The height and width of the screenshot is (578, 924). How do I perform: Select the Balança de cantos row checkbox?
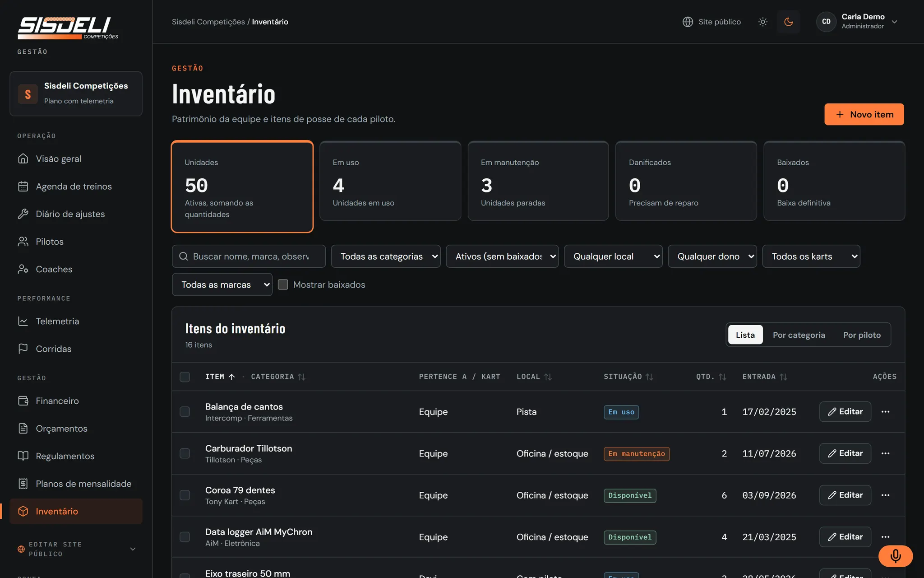click(x=185, y=411)
